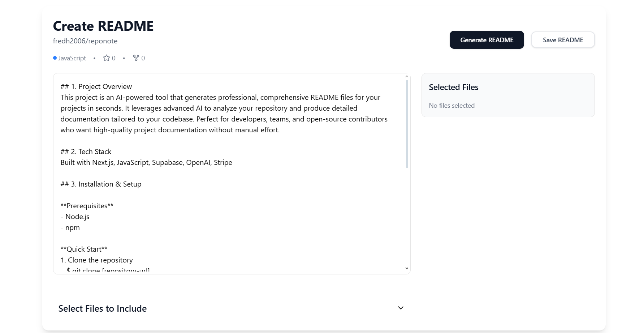
Task: Save the README file
Action: pos(563,40)
